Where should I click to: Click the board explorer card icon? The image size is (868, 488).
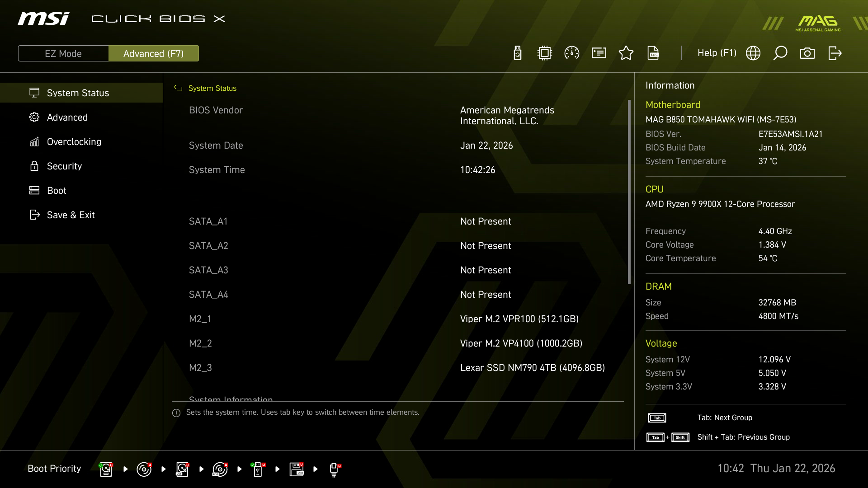(x=599, y=53)
